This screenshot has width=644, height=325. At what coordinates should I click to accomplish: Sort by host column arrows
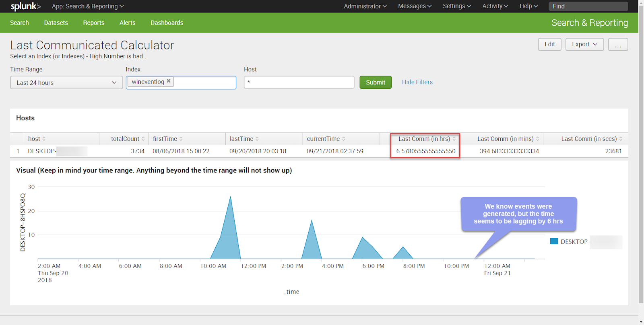[x=44, y=139]
